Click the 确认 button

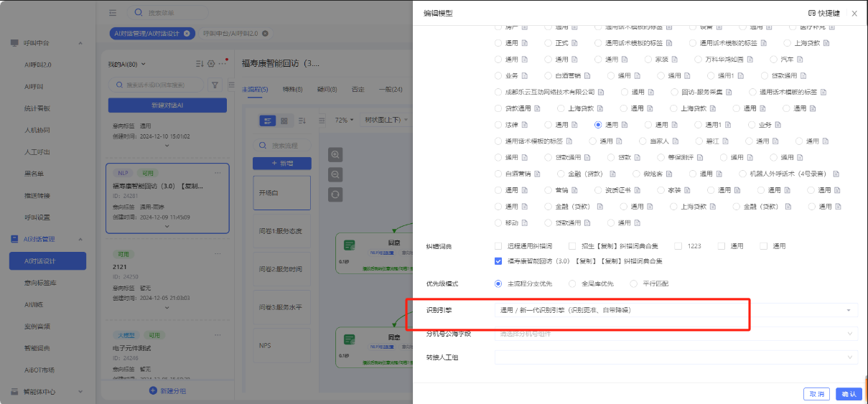pos(849,394)
